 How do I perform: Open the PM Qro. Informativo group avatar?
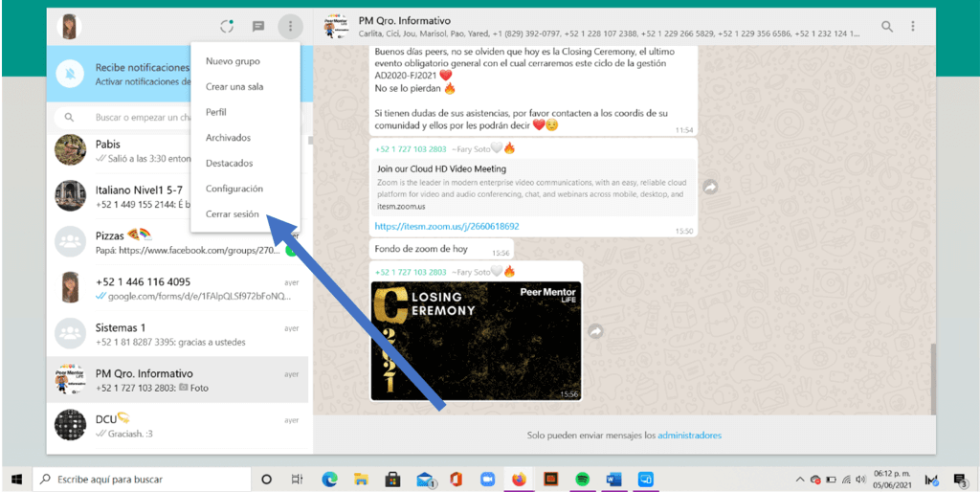click(x=336, y=26)
